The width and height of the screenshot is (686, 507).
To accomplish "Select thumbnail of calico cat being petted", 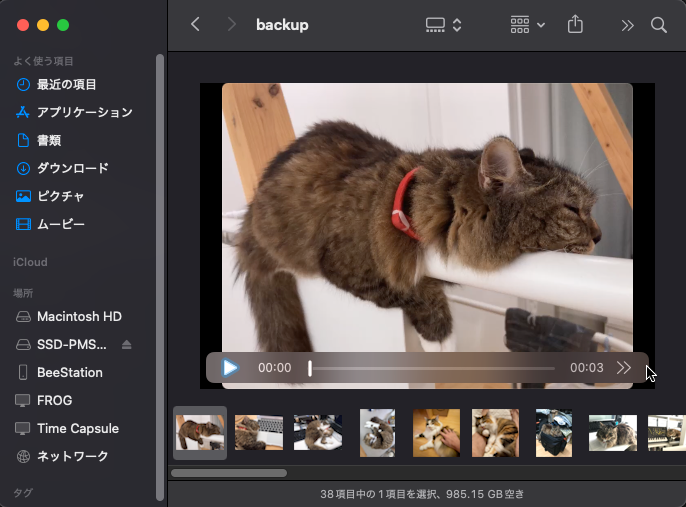I will (x=436, y=433).
